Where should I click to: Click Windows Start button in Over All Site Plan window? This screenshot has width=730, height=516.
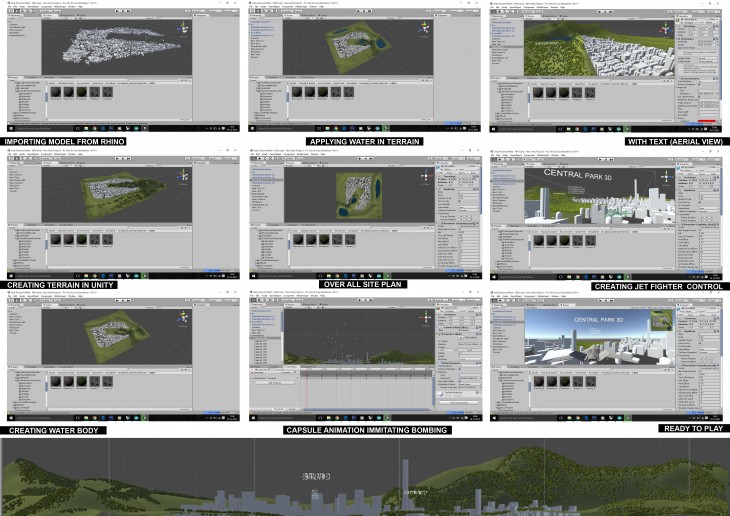253,276
